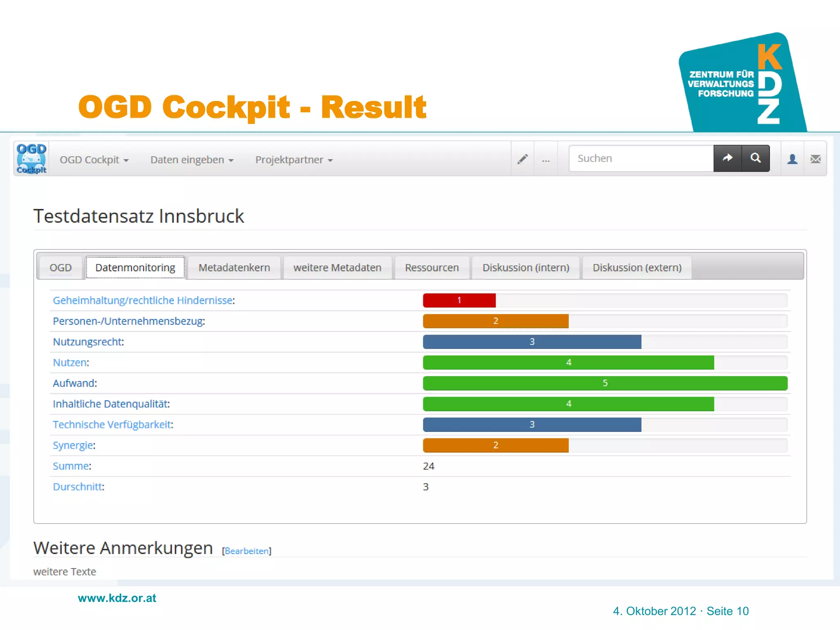Open the user profile icon
Image resolution: width=840 pixels, height=630 pixels.
click(x=792, y=159)
